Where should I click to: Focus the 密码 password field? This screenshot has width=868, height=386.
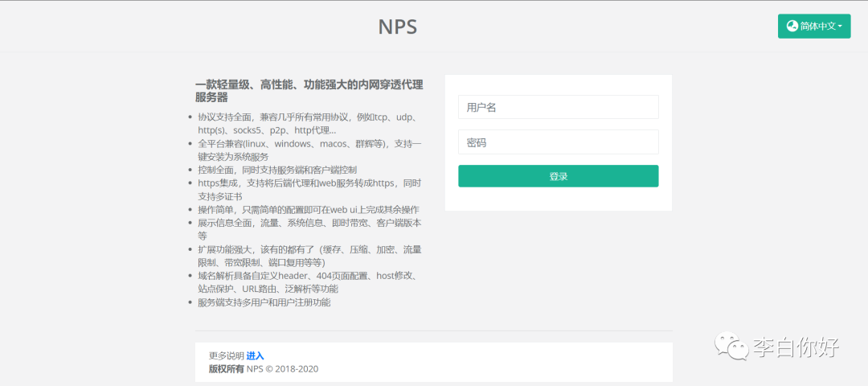(x=558, y=142)
